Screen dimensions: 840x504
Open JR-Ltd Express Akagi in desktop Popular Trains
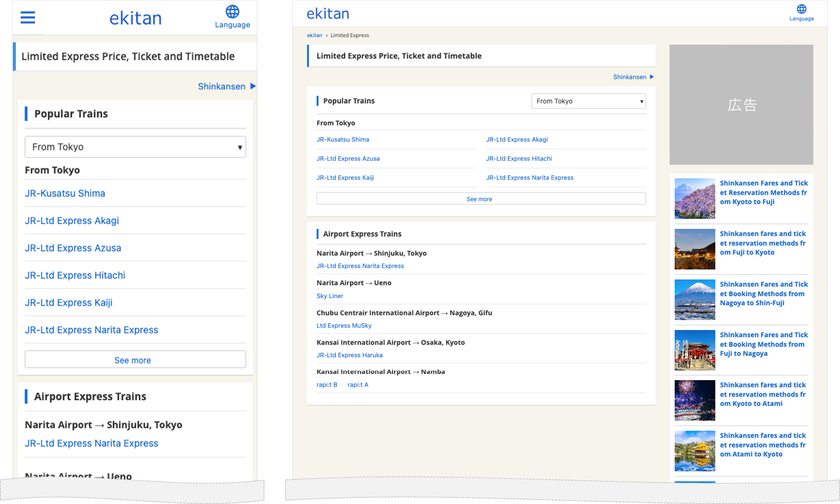(x=517, y=139)
